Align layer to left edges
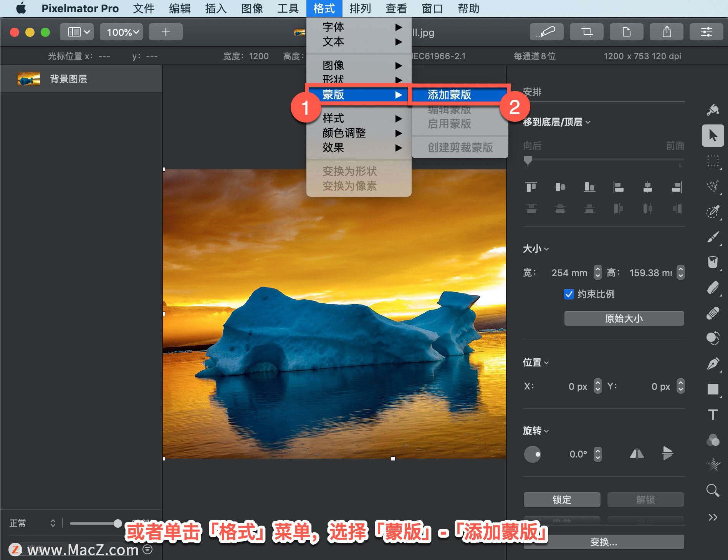The width and height of the screenshot is (728, 560). 618,187
